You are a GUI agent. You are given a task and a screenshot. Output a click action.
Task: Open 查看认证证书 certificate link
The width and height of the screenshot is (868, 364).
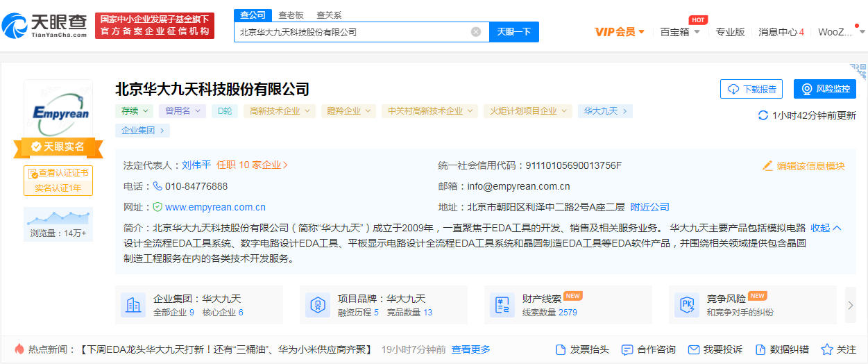pos(58,173)
